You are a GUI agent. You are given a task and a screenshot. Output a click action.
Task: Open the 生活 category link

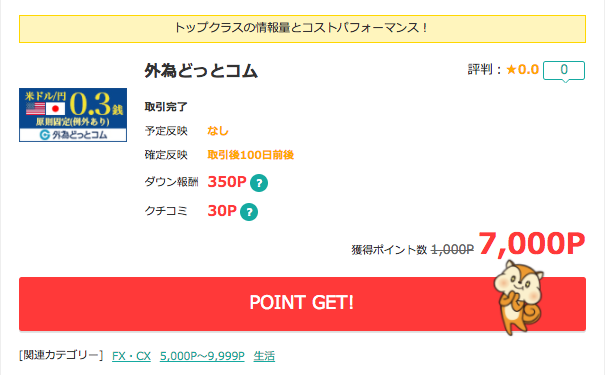pos(264,356)
